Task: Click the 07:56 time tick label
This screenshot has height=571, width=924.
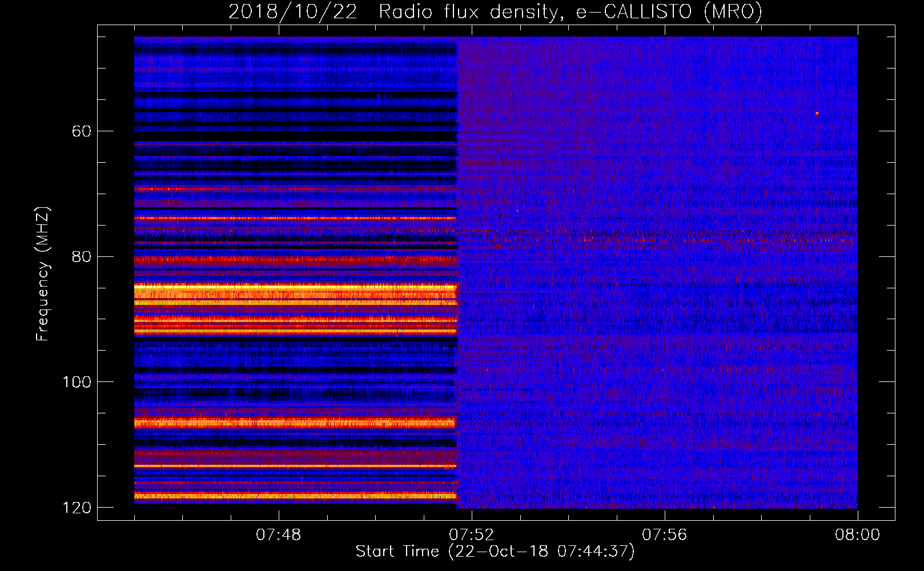Action: coord(664,535)
